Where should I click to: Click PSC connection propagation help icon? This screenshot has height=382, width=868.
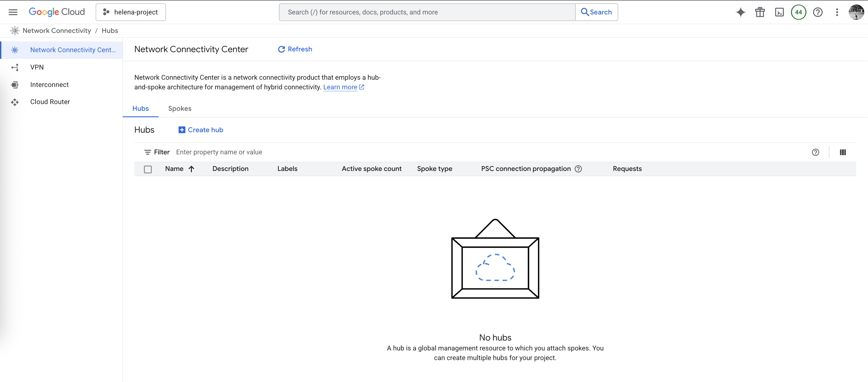click(x=578, y=169)
